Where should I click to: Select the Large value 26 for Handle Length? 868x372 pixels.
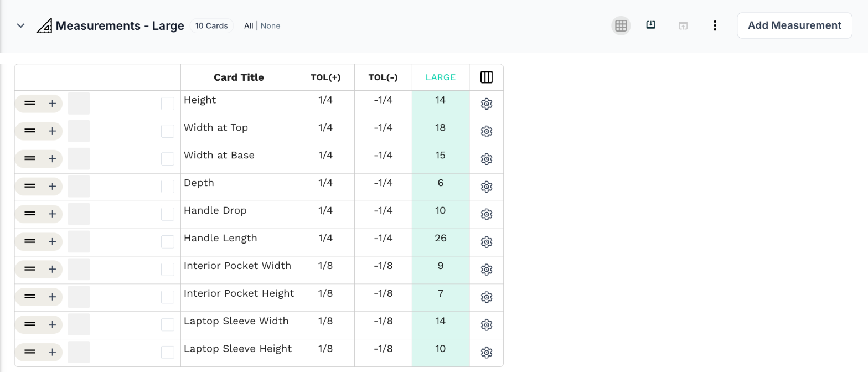tap(441, 238)
